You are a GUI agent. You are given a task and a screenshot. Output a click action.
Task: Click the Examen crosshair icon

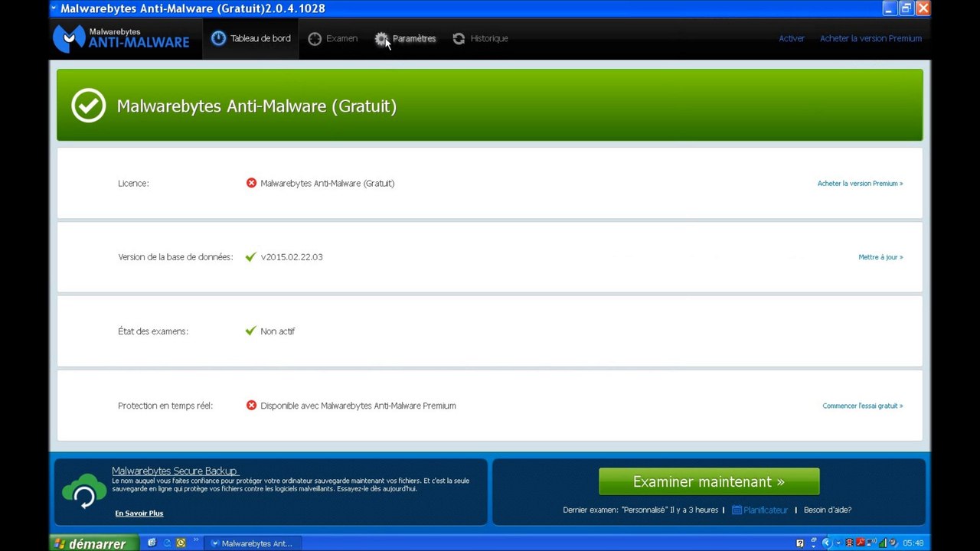coord(315,38)
